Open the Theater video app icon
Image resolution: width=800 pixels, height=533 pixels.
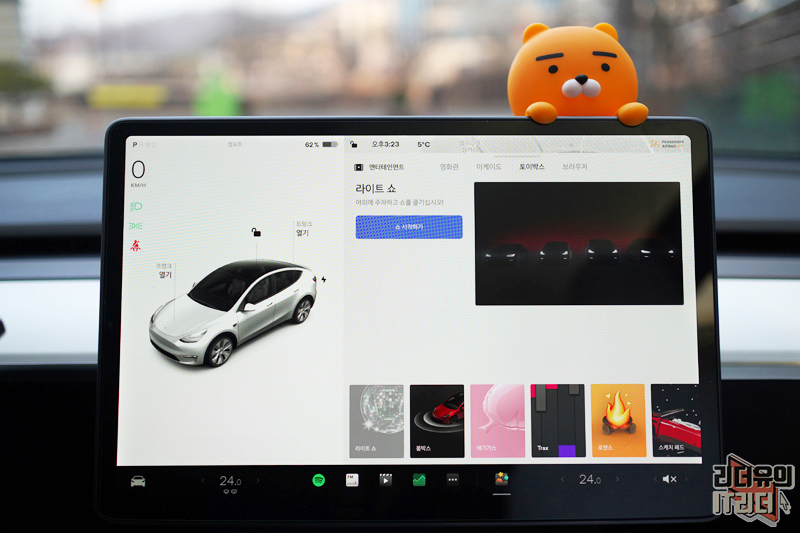click(386, 479)
